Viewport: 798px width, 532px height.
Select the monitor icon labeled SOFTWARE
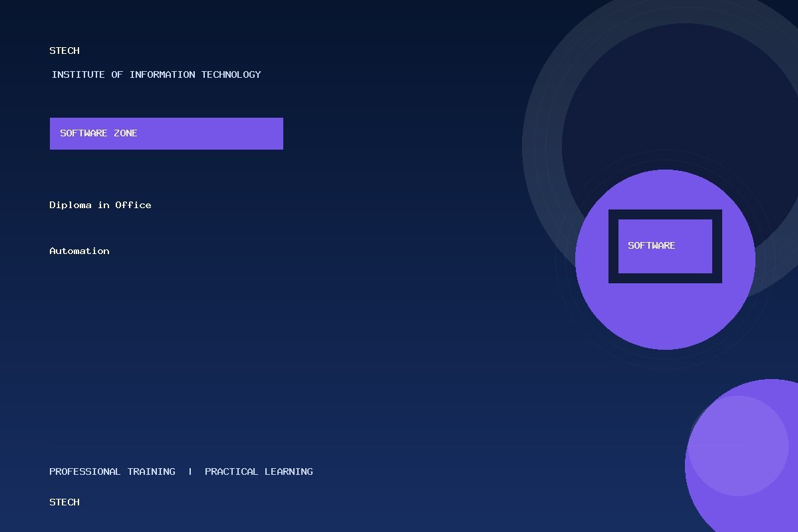pyautogui.click(x=665, y=246)
